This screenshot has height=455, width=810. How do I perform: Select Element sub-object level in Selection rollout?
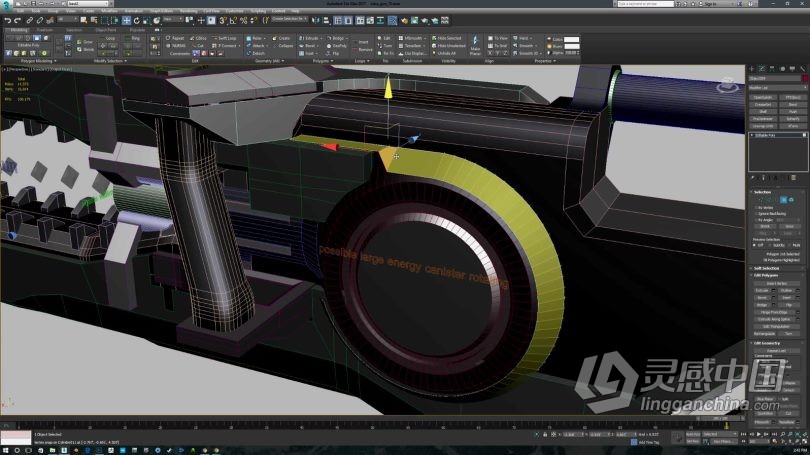pos(791,200)
